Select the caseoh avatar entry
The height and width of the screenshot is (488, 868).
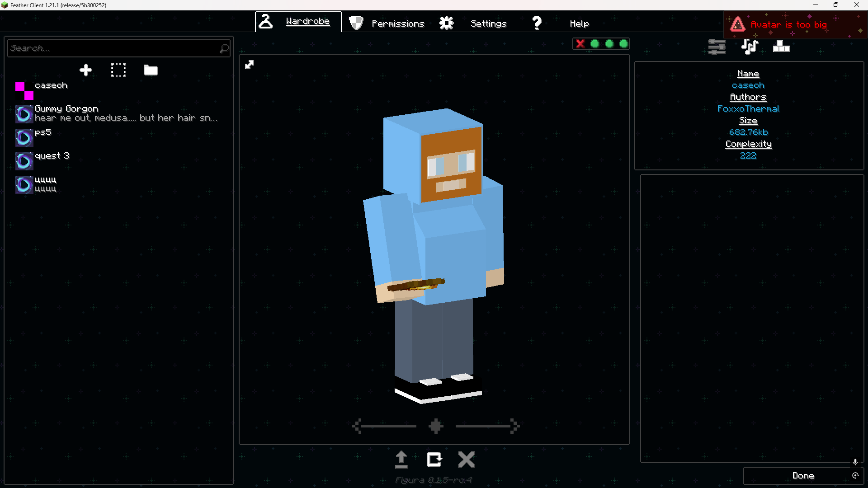click(51, 90)
